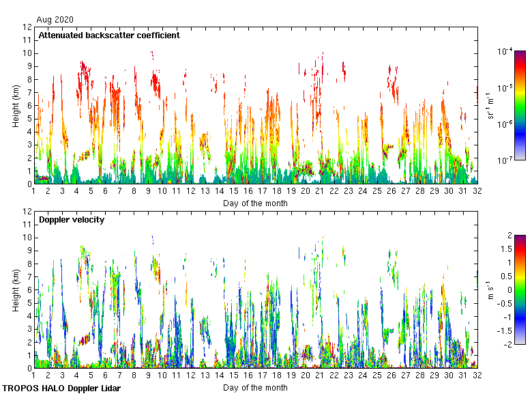Click Day of the month label under bottom plot

coord(255,388)
